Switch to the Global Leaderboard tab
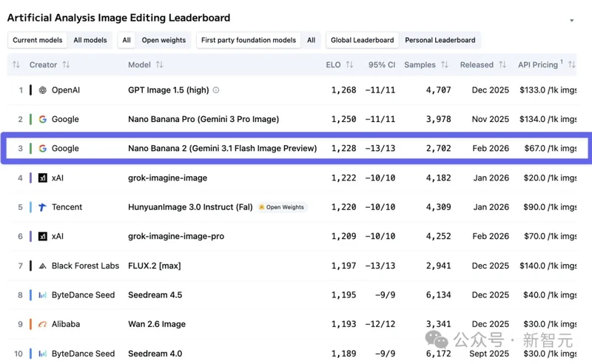 click(x=362, y=41)
